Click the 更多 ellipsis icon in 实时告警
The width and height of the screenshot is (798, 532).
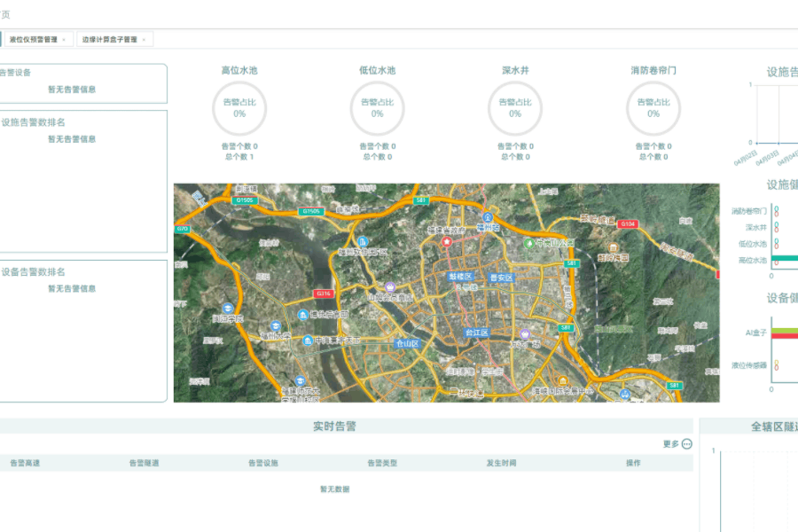pyautogui.click(x=686, y=444)
